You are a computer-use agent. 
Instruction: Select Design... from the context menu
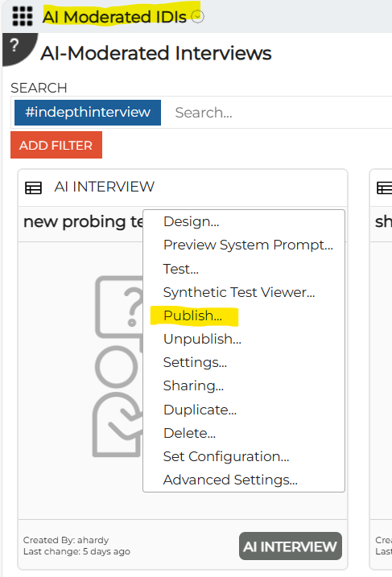[191, 221]
